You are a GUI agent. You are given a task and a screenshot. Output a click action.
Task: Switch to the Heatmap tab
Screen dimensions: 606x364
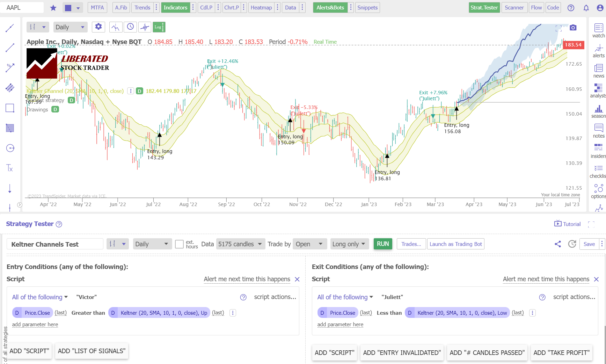[x=261, y=7]
